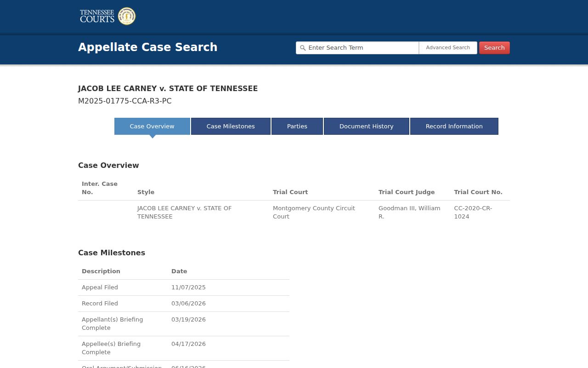The image size is (588, 368).
Task: Click Appellee(s) Briefing Complete milestone
Action: (111, 348)
